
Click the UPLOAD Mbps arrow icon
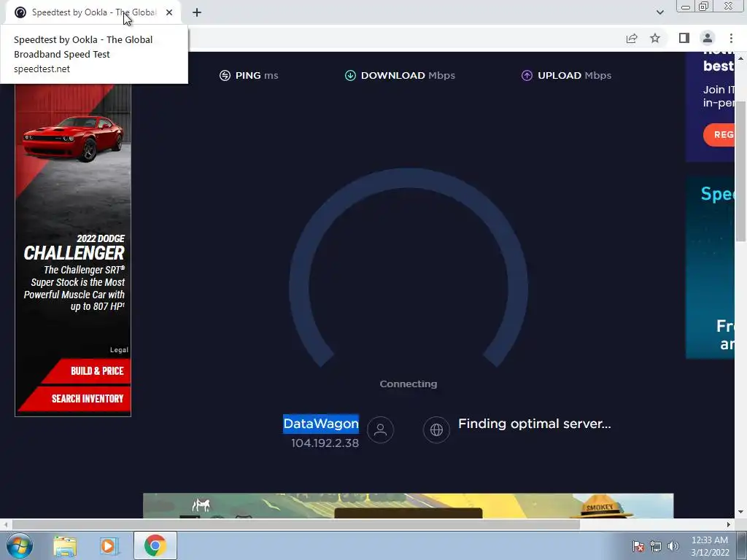click(x=527, y=75)
